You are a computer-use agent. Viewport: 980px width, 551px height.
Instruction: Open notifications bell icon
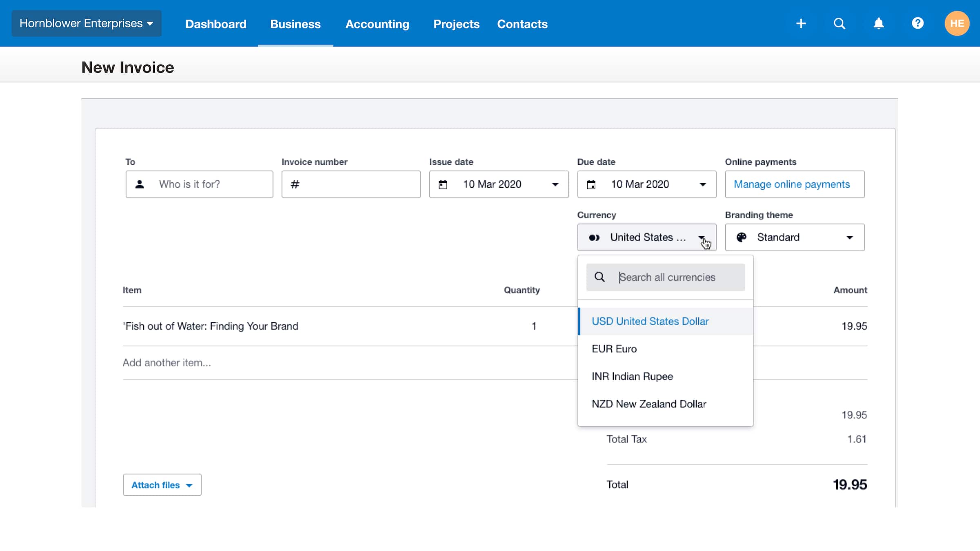click(x=878, y=24)
